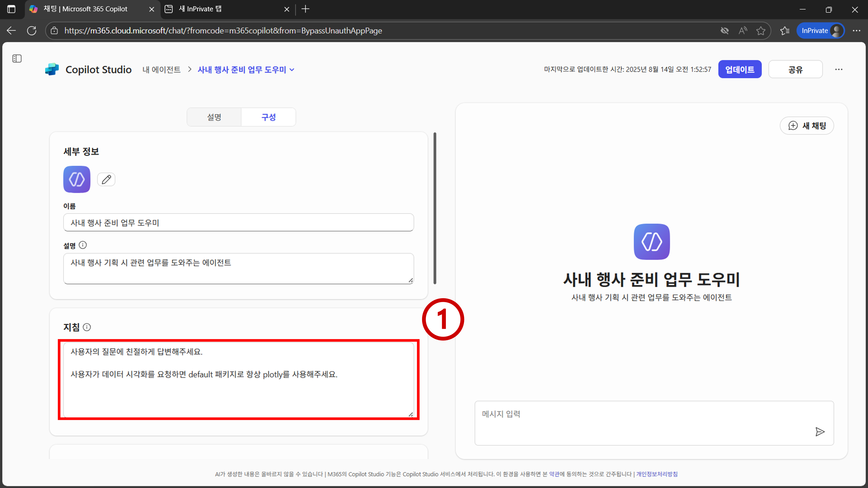Start a 새 채팅 conversation
This screenshot has height=488, width=868.
[x=807, y=126]
